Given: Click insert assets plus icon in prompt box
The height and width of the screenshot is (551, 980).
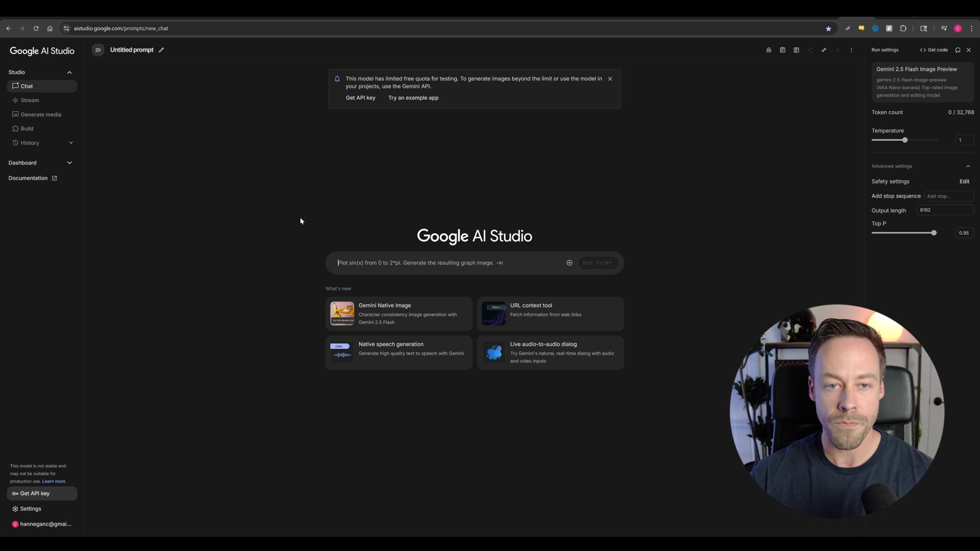Looking at the screenshot, I should tap(569, 263).
